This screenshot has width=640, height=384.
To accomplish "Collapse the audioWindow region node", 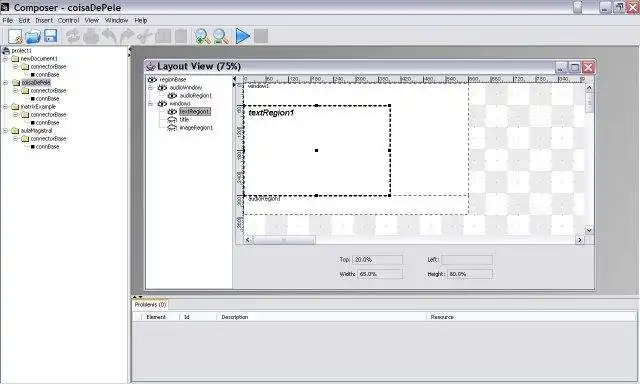I will [x=150, y=88].
